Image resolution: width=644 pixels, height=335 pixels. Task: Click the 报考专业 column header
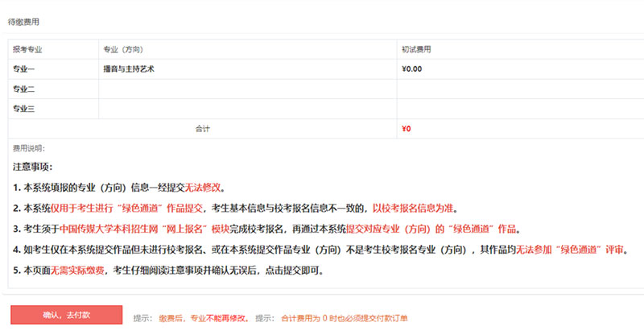(x=27, y=49)
